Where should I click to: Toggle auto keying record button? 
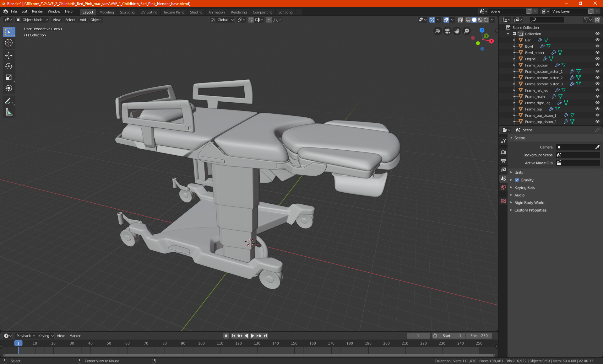coord(226,336)
